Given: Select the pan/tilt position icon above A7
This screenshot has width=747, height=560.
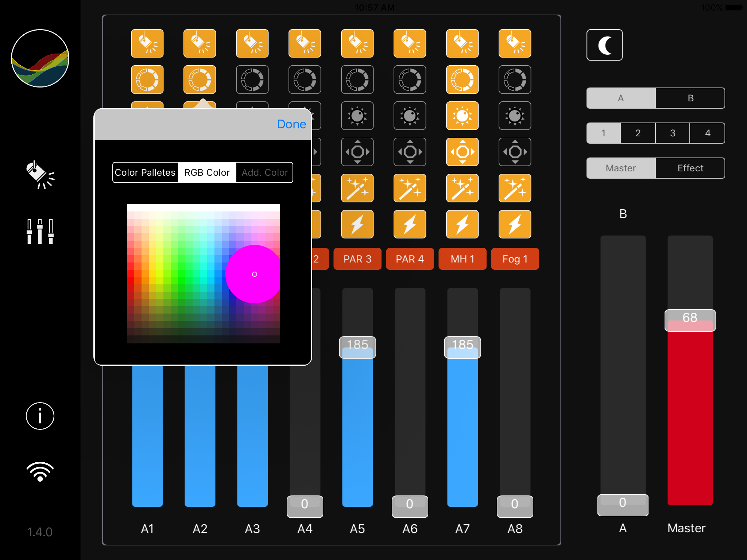Looking at the screenshot, I should click(462, 152).
